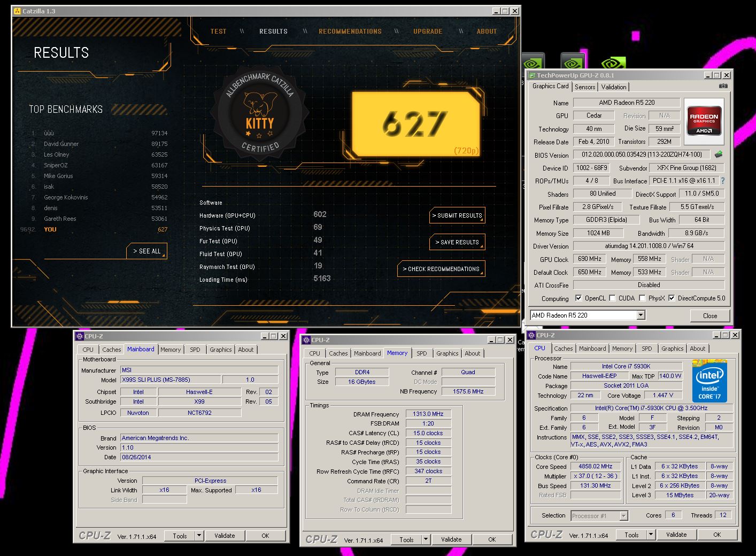Click the GPU-Z title bar app icon
Viewport: 756px width, 556px height.
pos(531,75)
